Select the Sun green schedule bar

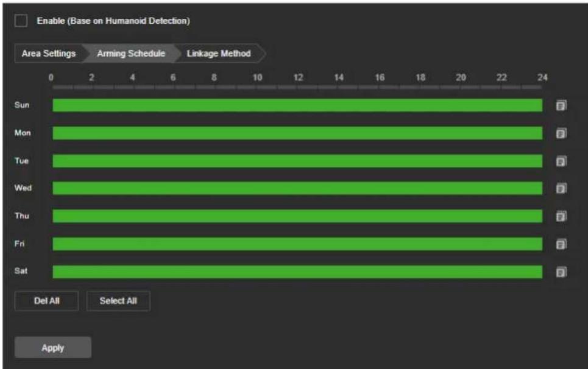pyautogui.click(x=297, y=105)
